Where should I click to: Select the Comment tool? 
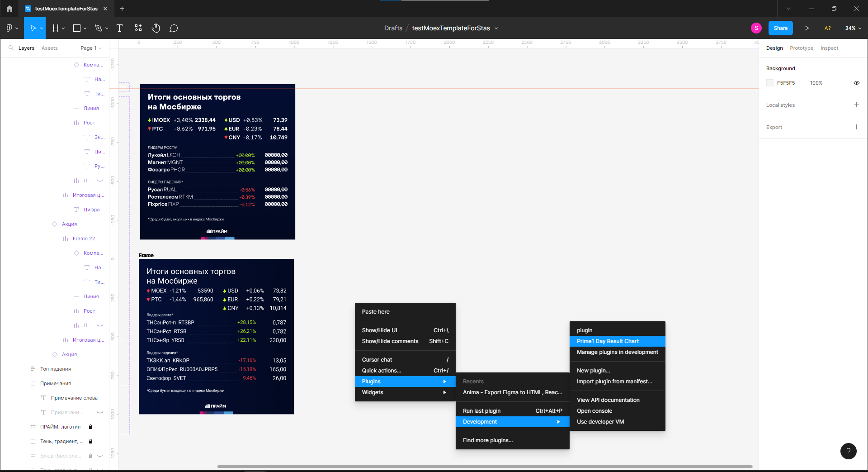[174, 28]
